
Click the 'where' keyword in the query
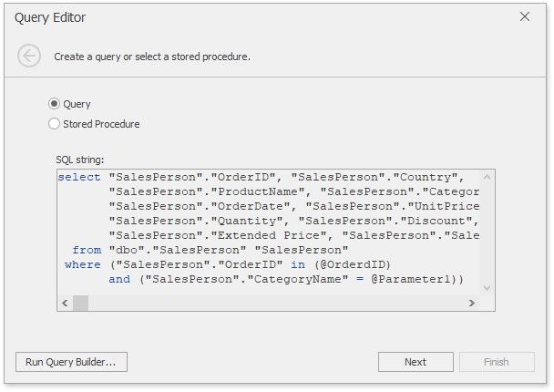pyautogui.click(x=83, y=264)
